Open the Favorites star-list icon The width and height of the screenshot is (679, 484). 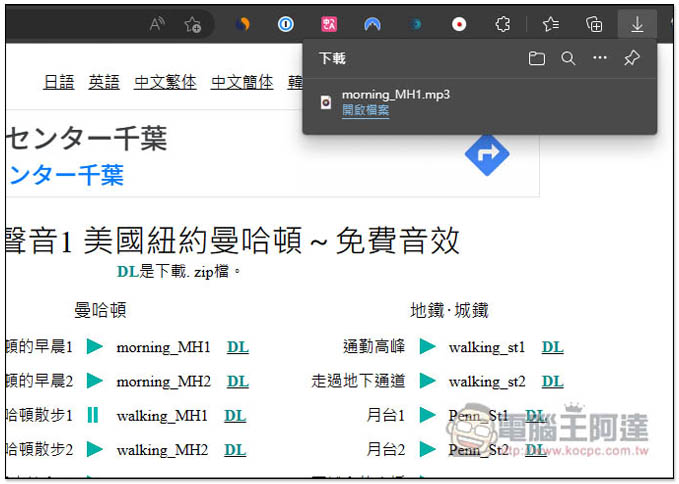click(550, 25)
